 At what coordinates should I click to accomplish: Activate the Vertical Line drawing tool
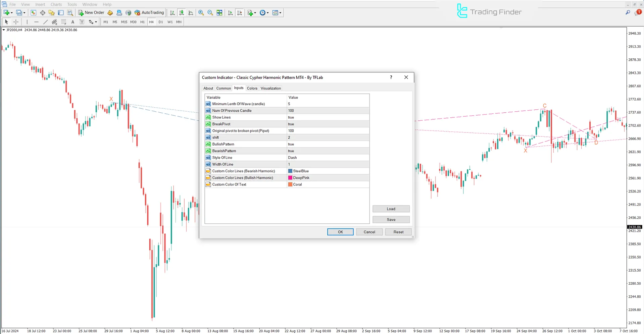pos(27,22)
